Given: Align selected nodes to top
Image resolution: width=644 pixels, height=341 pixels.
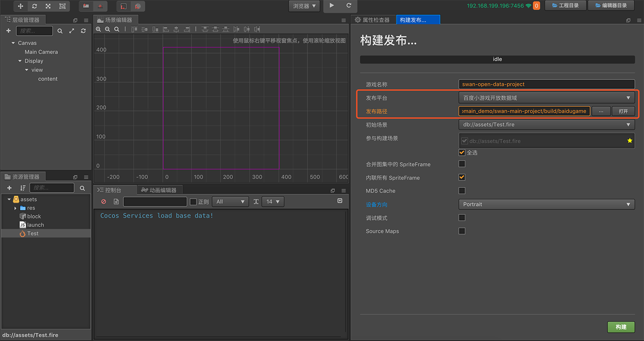Looking at the screenshot, I should [134, 29].
